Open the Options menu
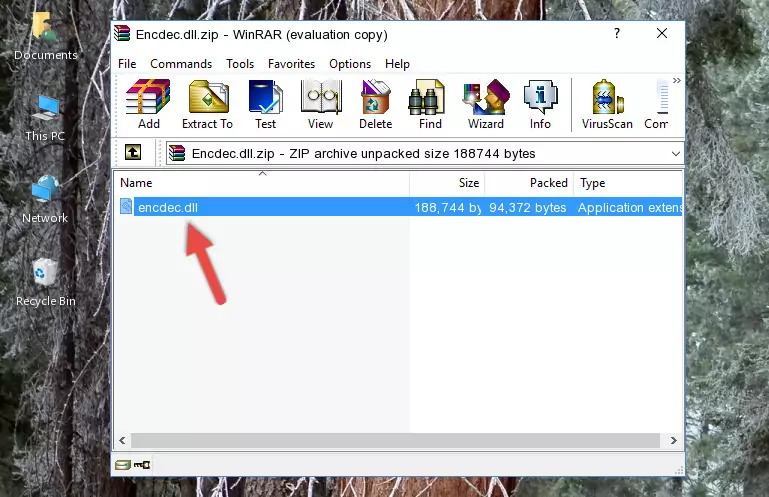The height and width of the screenshot is (497, 769). pos(350,64)
